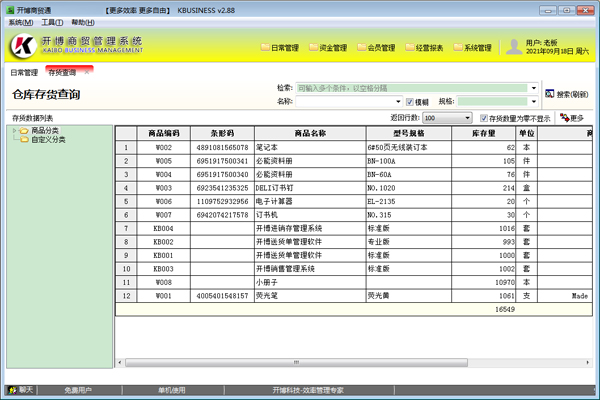This screenshot has width=600, height=400.
Task: Sort by the 型号规格 column header
Action: tap(409, 133)
